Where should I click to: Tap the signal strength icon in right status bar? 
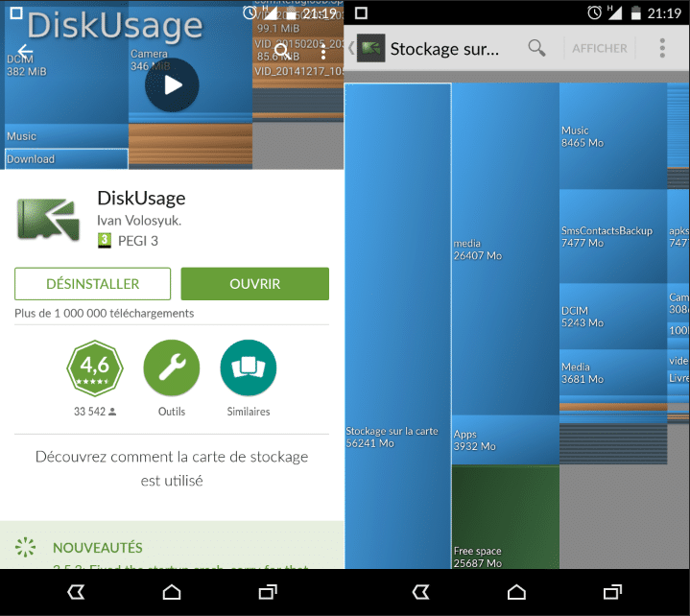[x=615, y=12]
